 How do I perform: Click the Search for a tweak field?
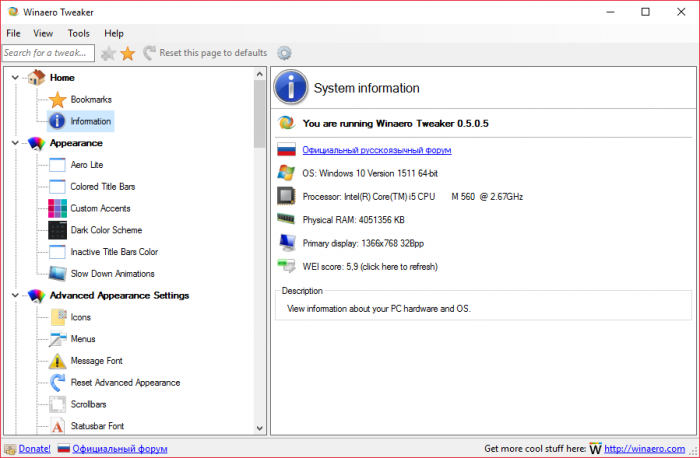click(48, 53)
